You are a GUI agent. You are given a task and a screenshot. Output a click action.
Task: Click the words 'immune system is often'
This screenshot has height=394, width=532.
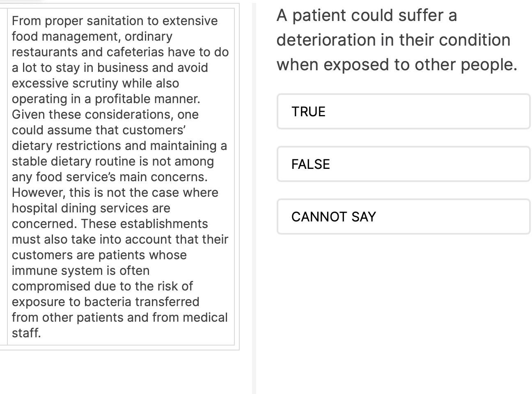point(80,270)
